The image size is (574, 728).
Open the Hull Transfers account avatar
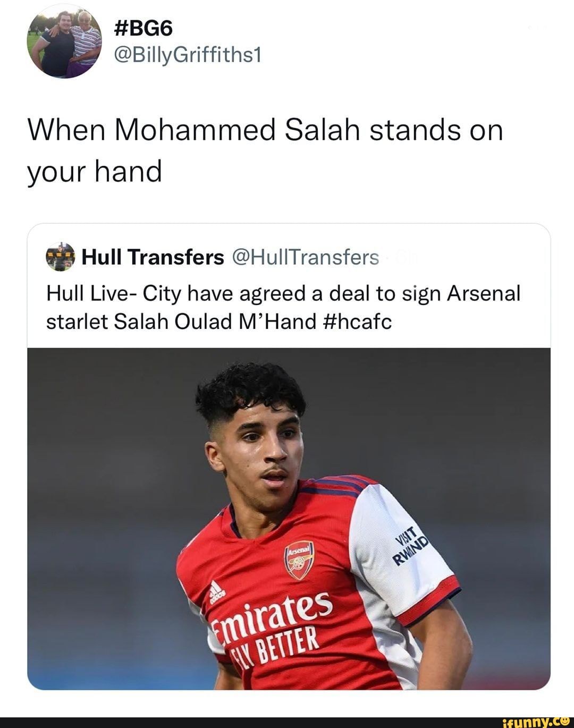click(60, 257)
